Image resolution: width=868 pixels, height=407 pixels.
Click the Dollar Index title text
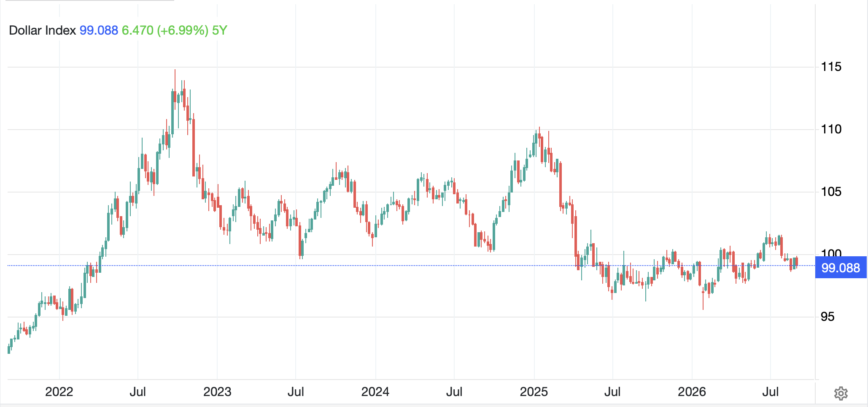(42, 30)
